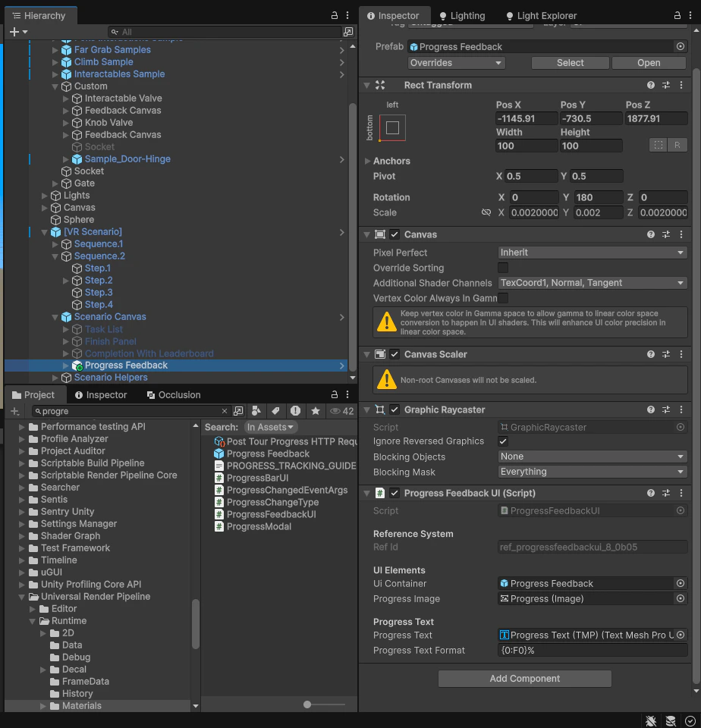The height and width of the screenshot is (728, 701).
Task: Click search by type icon in Project
Action: pyautogui.click(x=256, y=410)
